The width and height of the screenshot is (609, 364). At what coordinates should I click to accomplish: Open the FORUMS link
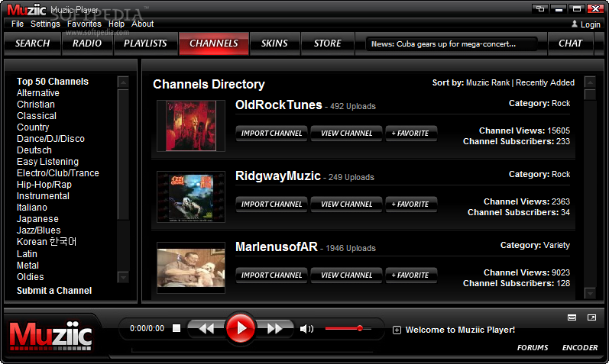(533, 348)
